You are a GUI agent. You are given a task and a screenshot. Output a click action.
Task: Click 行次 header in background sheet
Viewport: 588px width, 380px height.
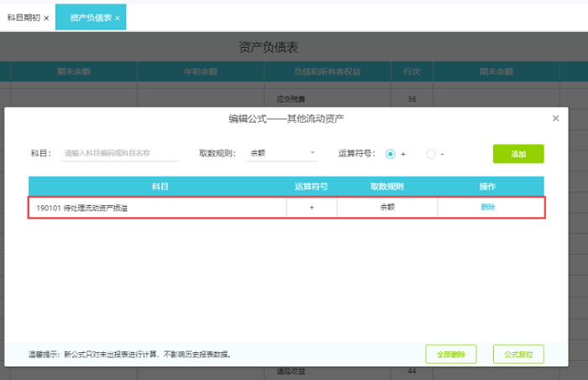pos(412,71)
